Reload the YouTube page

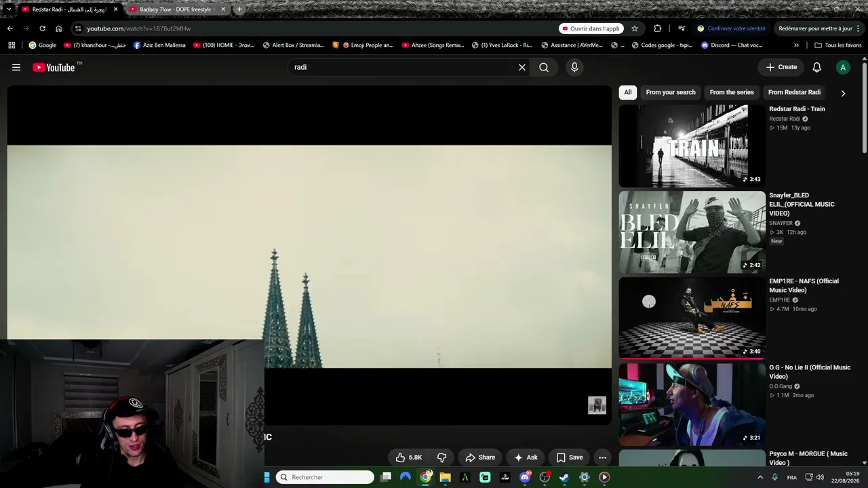[42, 28]
